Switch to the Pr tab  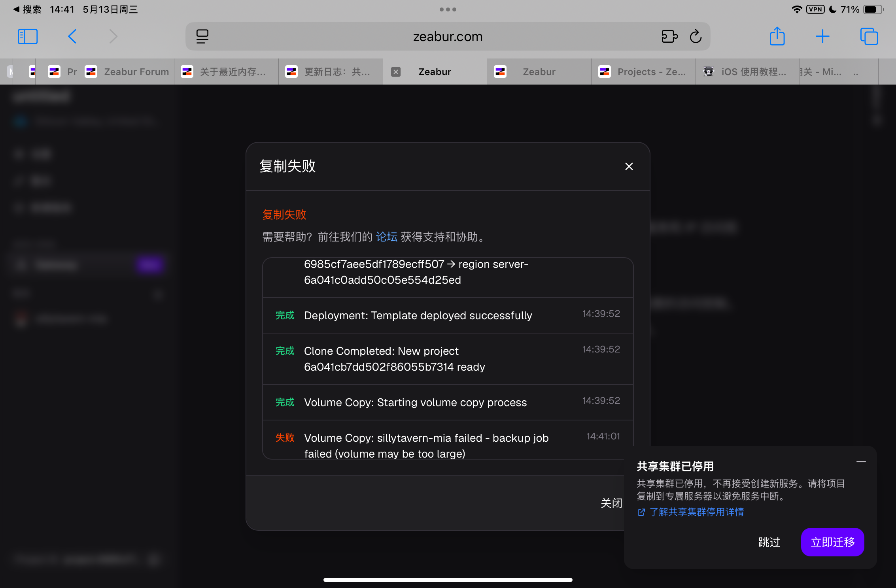pos(57,72)
